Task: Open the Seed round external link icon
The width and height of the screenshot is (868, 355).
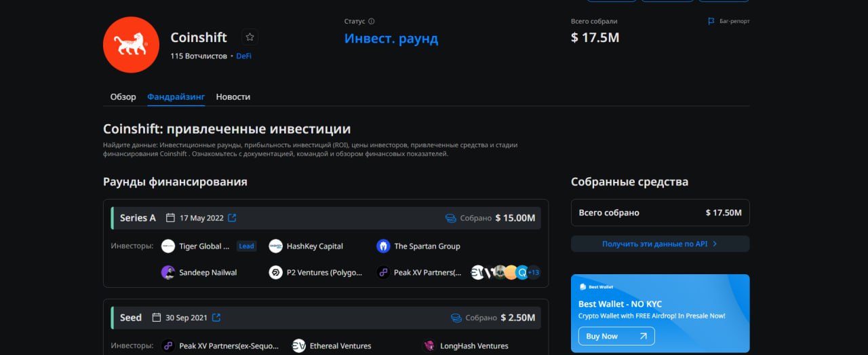Action: point(216,317)
